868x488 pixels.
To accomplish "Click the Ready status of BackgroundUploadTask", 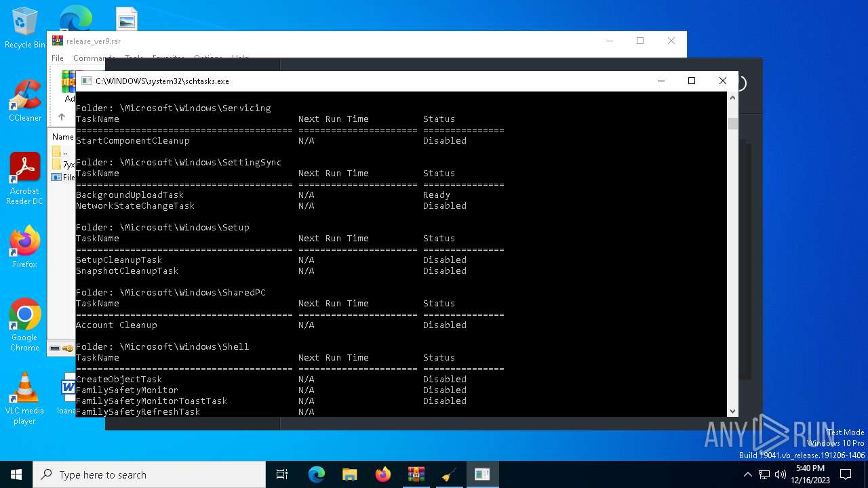I will 437,195.
